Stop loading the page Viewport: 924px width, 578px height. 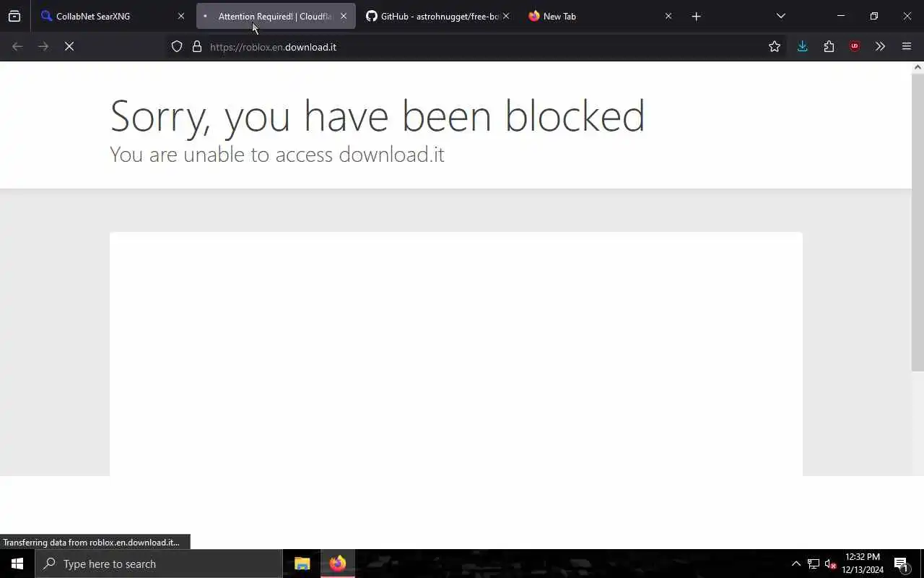tap(69, 46)
